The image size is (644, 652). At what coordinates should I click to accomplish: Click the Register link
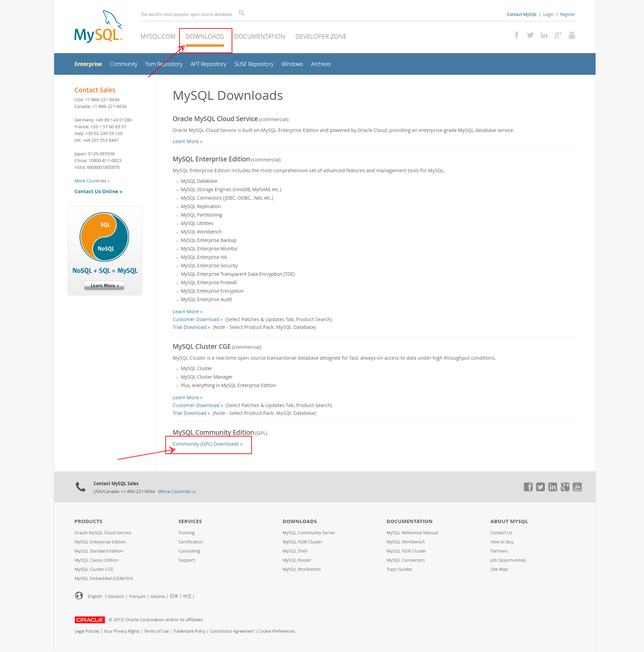(x=568, y=15)
